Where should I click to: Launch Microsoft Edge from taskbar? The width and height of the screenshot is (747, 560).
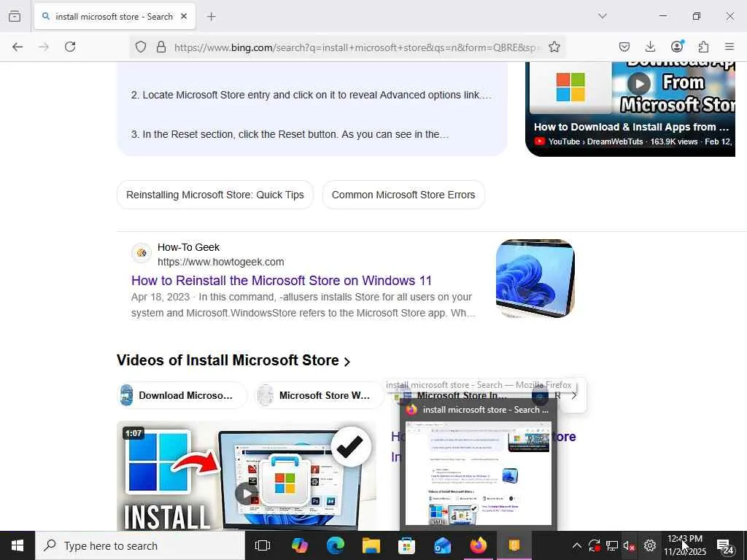point(336,545)
